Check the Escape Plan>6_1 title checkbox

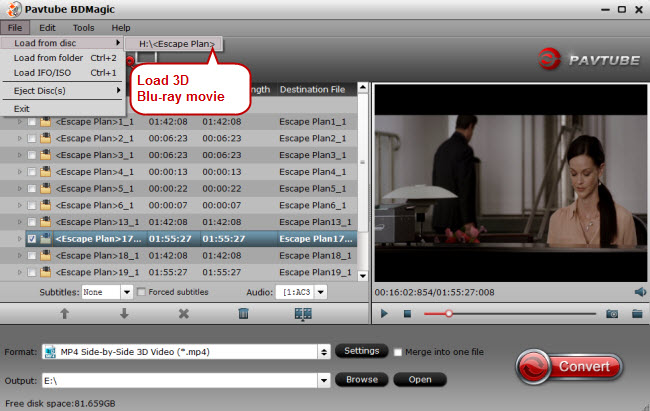click(x=32, y=205)
